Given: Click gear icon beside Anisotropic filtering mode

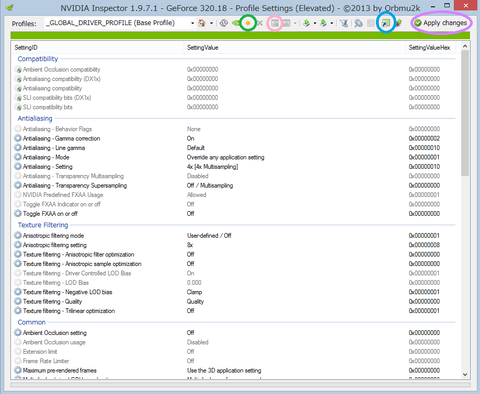Looking at the screenshot, I should pos(18,235).
